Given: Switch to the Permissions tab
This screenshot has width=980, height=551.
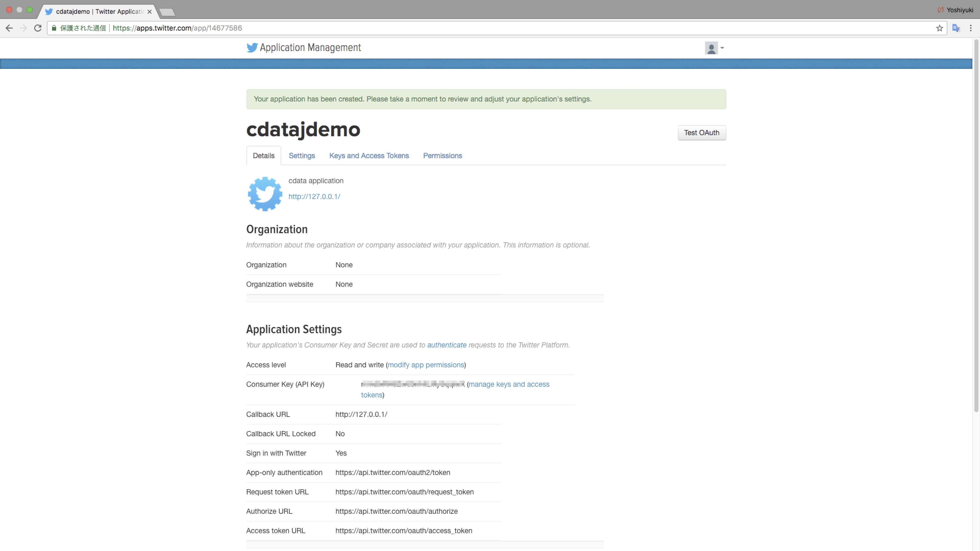Looking at the screenshot, I should (443, 156).
